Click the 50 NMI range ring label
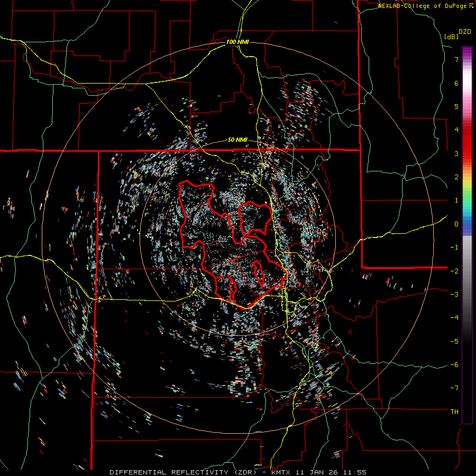Image resolution: width=476 pixels, height=476 pixels. pos(237,140)
